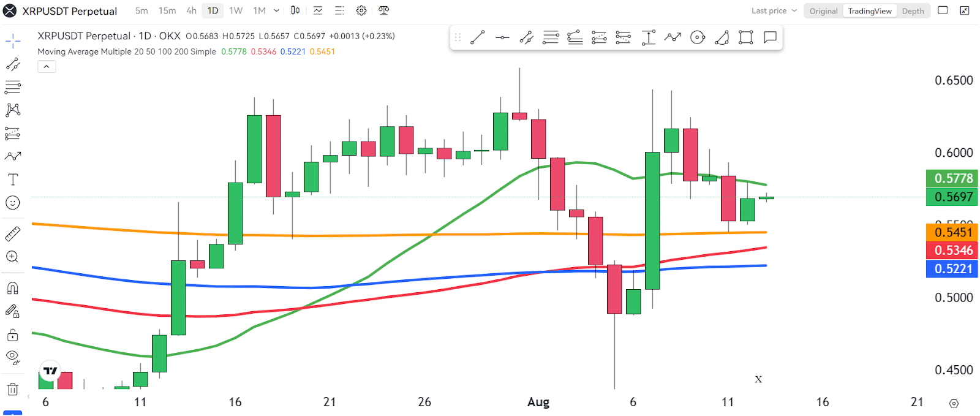The width and height of the screenshot is (980, 416).
Task: Select the 1D timeframe
Action: pos(213,10)
